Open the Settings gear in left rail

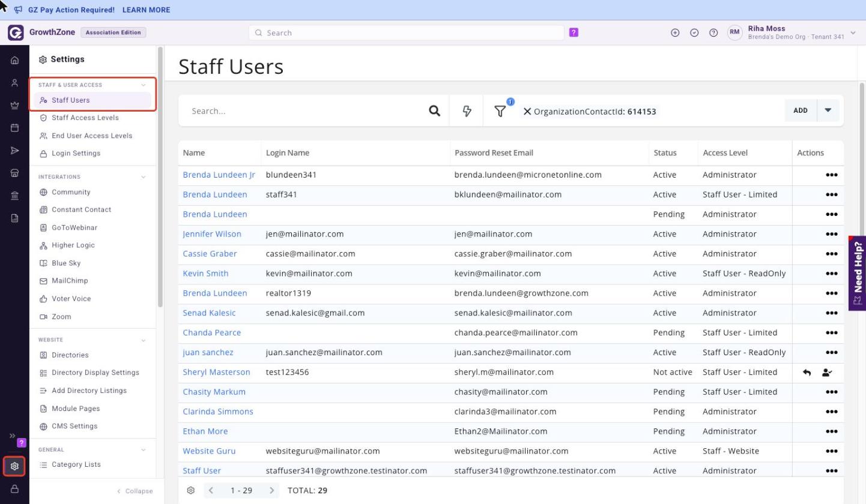(x=14, y=466)
